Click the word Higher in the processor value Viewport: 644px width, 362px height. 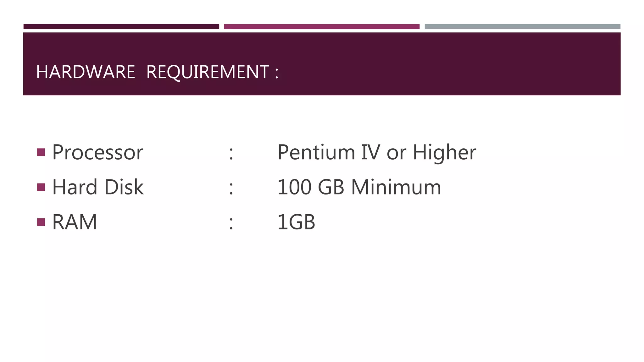click(x=444, y=152)
